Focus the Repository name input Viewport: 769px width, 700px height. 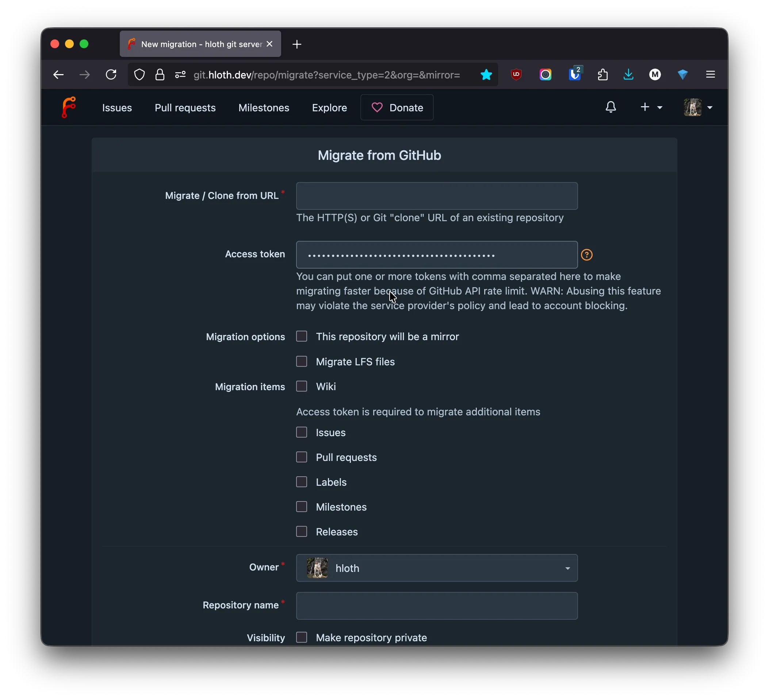tap(437, 605)
